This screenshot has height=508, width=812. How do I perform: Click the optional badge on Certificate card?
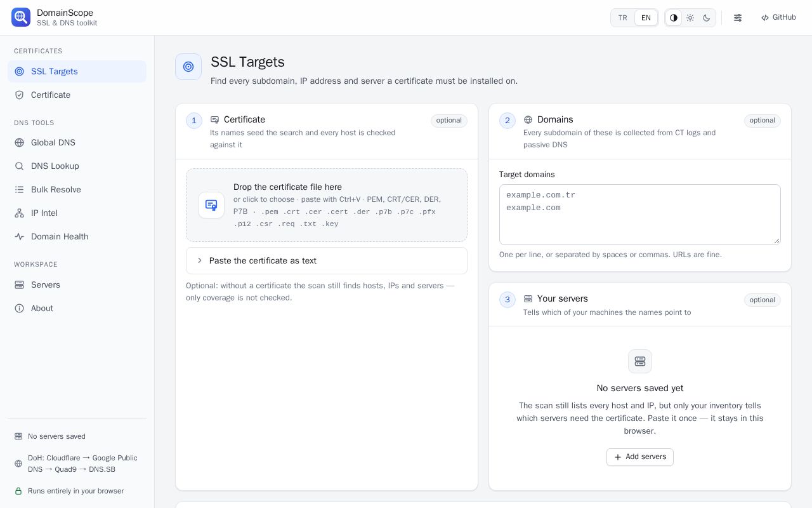click(449, 121)
